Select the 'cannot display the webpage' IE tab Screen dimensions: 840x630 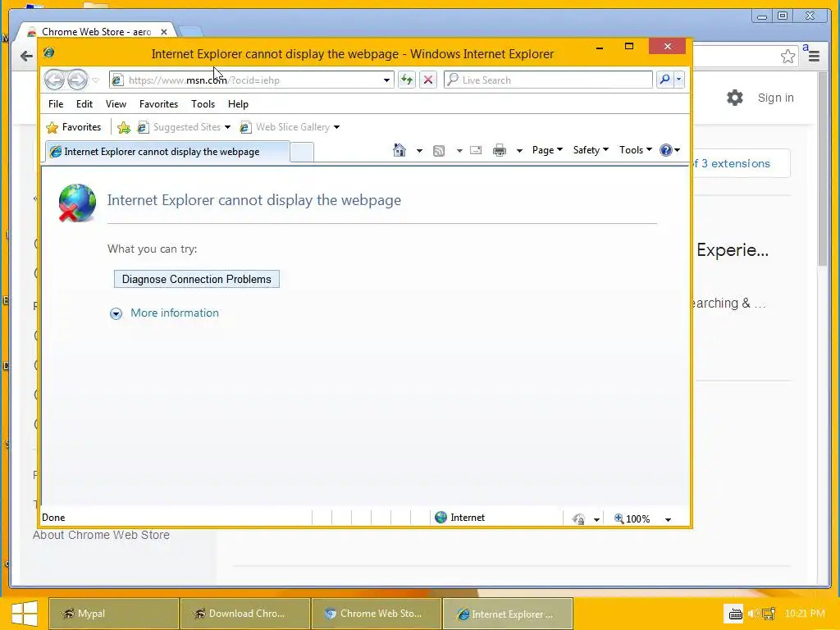click(167, 152)
